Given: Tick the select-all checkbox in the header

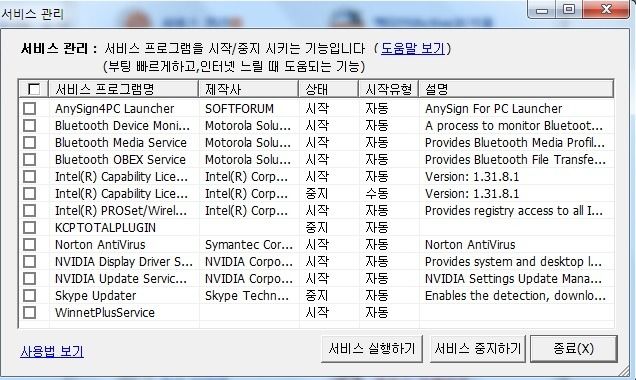Looking at the screenshot, I should tap(34, 89).
